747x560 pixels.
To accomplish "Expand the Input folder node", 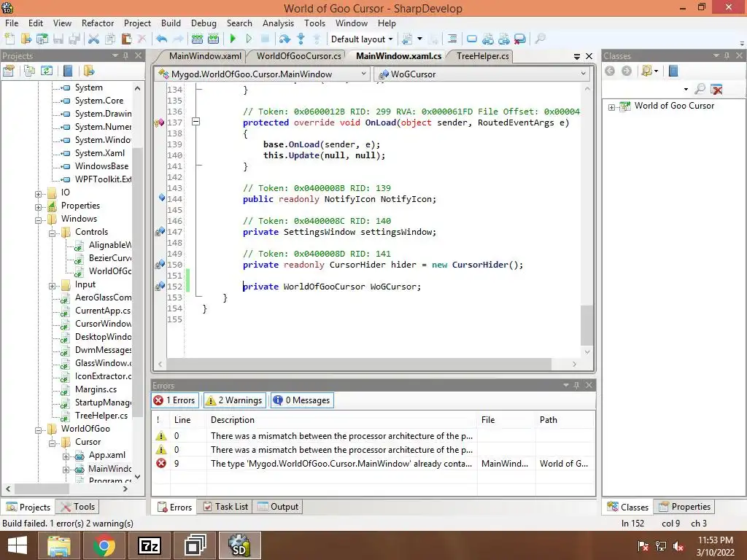I will coord(52,286).
